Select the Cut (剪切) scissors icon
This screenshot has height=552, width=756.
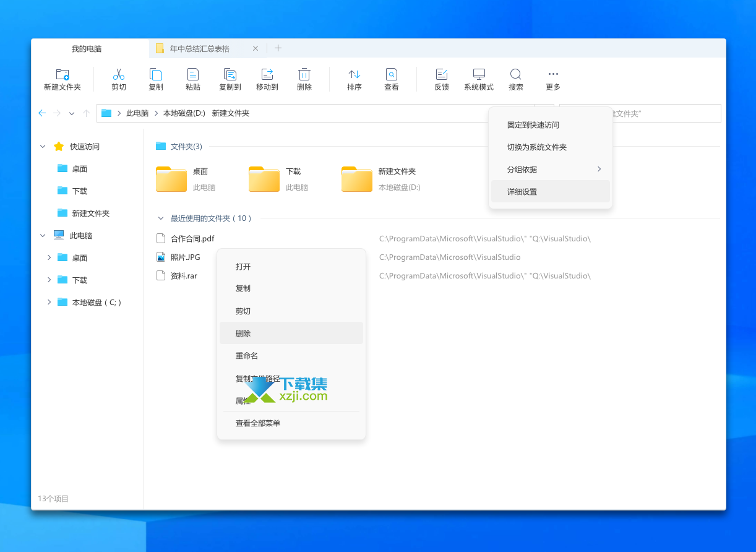(x=119, y=75)
